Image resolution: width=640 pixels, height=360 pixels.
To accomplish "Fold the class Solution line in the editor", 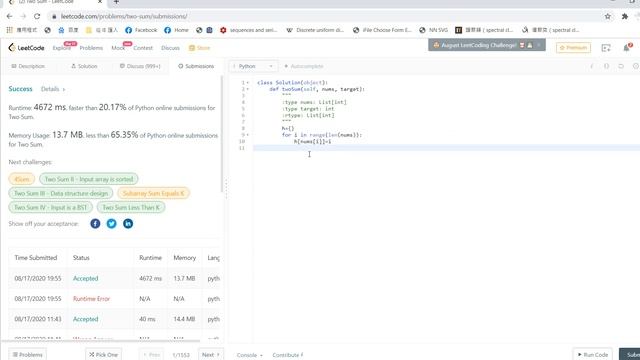I will [247, 82].
